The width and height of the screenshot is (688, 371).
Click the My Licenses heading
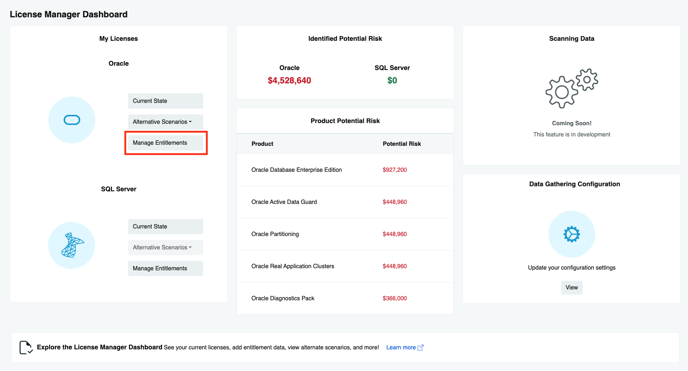click(x=118, y=39)
